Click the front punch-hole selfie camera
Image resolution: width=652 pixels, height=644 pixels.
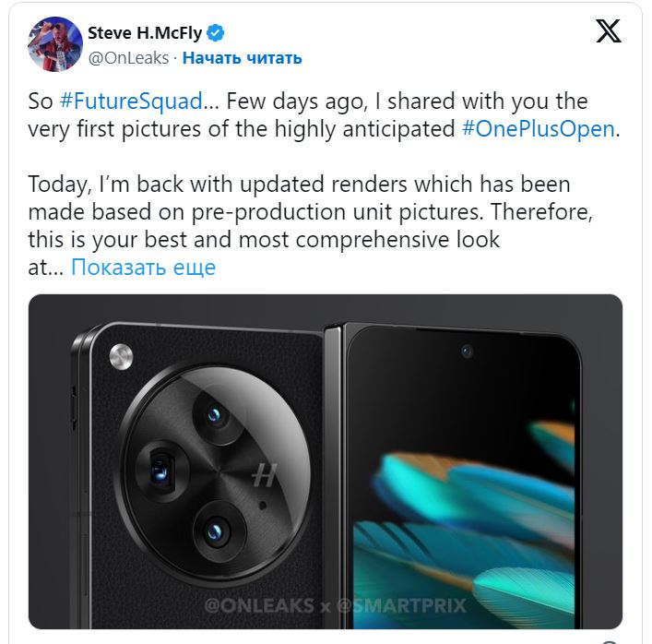point(467,352)
